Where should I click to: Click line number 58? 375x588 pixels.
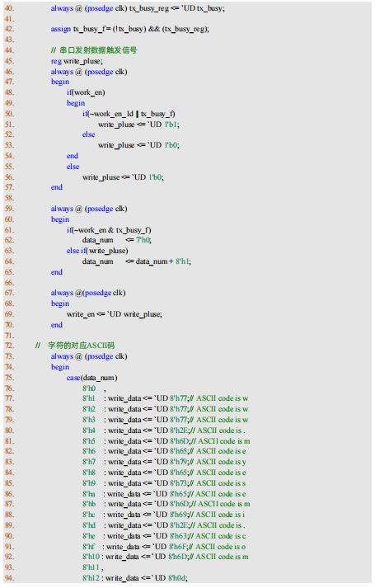[9, 198]
